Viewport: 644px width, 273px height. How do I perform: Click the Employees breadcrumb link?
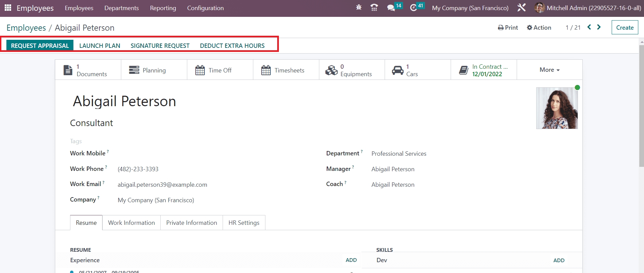click(x=26, y=28)
